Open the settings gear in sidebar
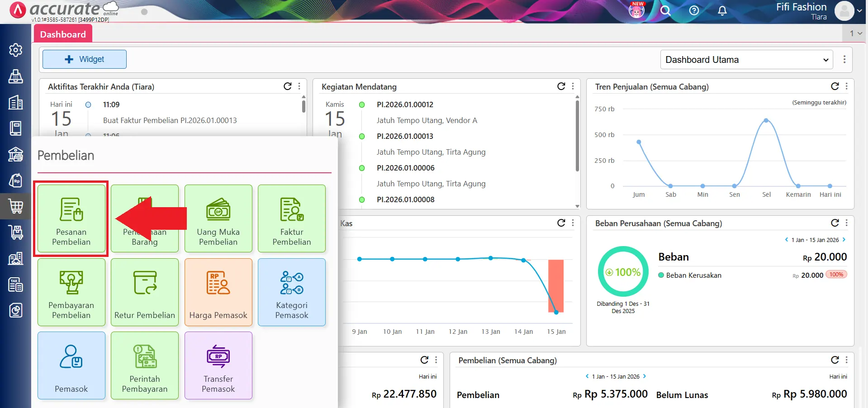Screen dimensions: 868x408 pos(16,50)
